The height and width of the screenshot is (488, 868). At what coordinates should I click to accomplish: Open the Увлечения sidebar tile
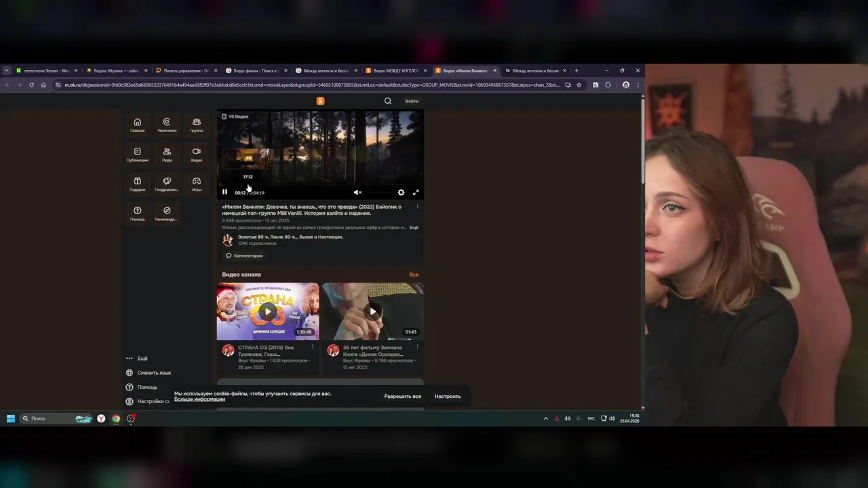pyautogui.click(x=167, y=125)
